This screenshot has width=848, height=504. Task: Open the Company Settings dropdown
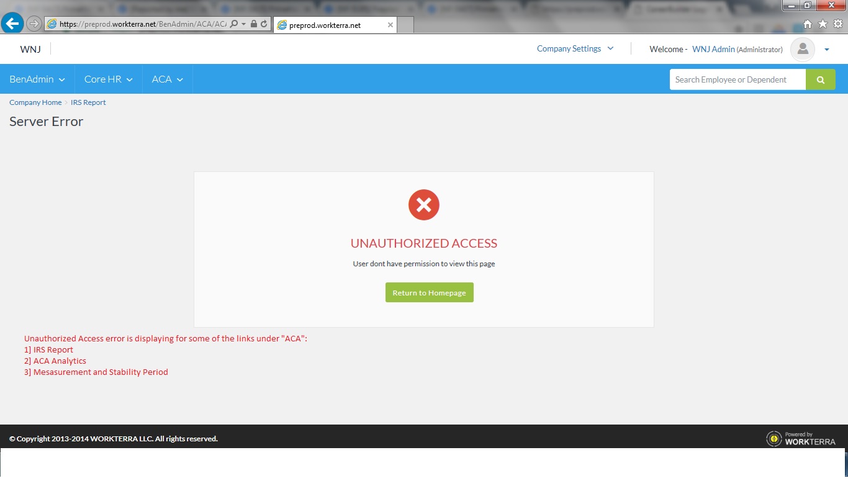tap(575, 48)
